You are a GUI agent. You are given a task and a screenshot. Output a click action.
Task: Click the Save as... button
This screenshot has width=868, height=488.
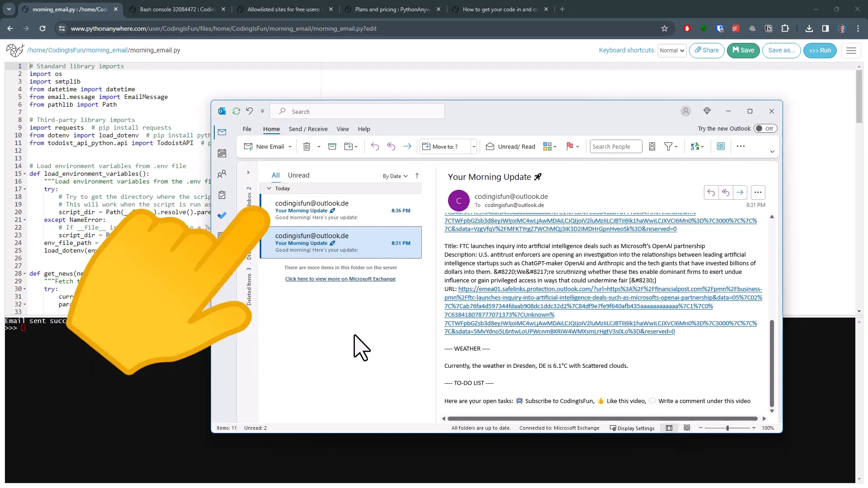click(x=781, y=51)
